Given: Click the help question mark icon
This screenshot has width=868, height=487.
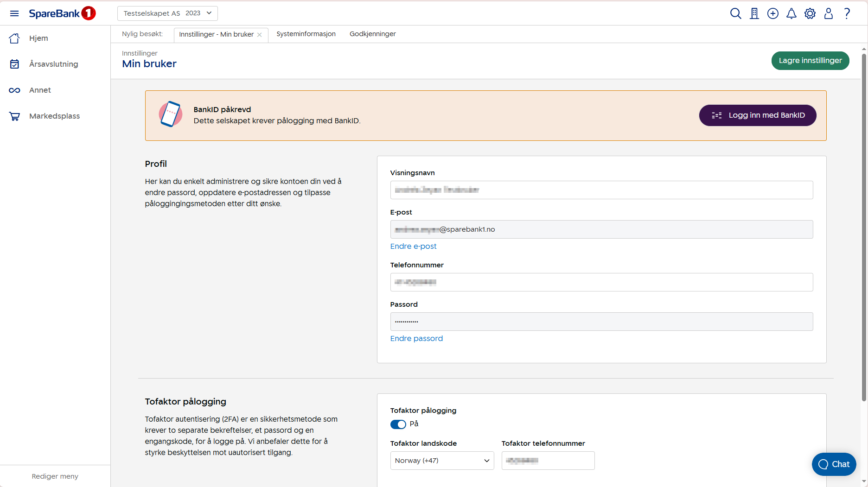Looking at the screenshot, I should tap(847, 13).
